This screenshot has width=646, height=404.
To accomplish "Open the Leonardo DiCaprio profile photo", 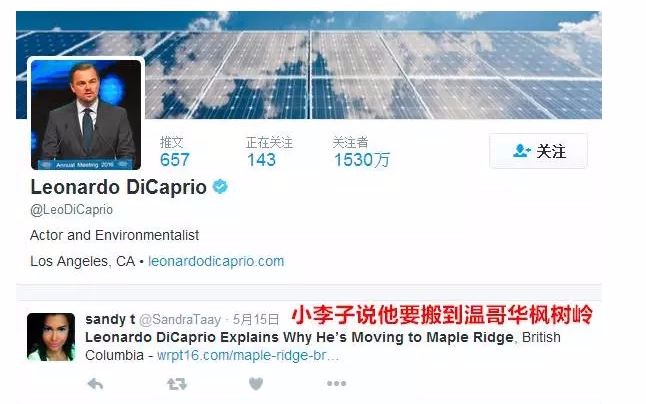I will click(x=86, y=114).
